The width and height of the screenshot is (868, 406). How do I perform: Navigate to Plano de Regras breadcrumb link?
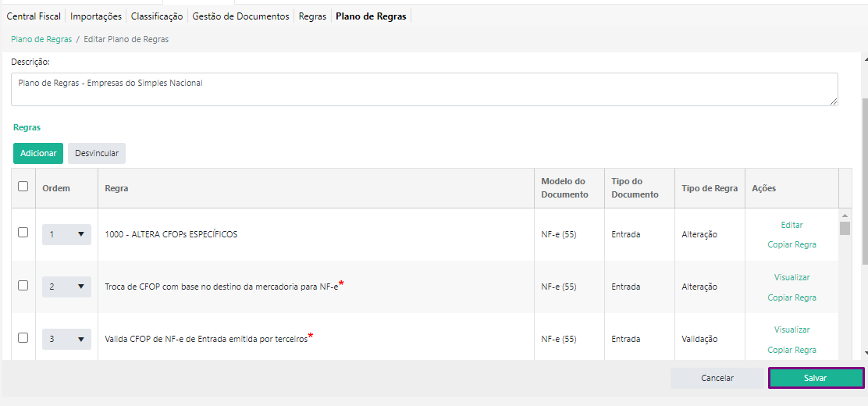[41, 39]
